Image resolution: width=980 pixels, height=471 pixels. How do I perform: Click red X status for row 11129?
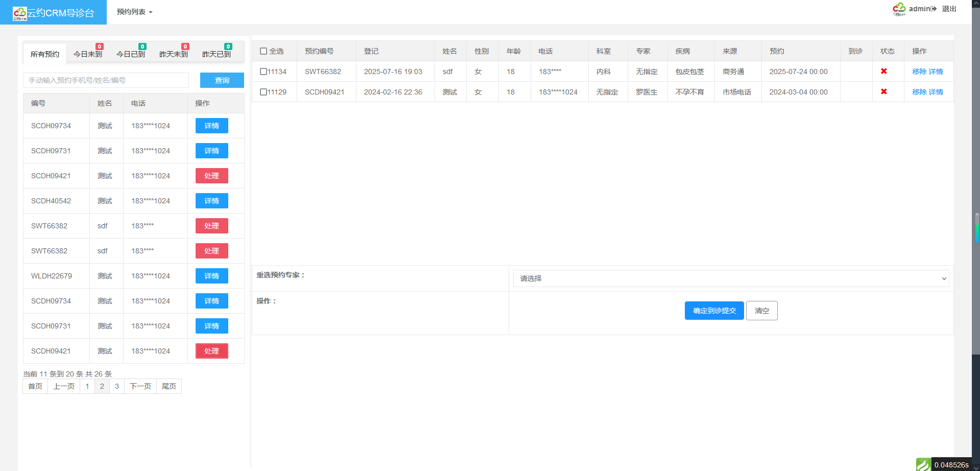(883, 92)
